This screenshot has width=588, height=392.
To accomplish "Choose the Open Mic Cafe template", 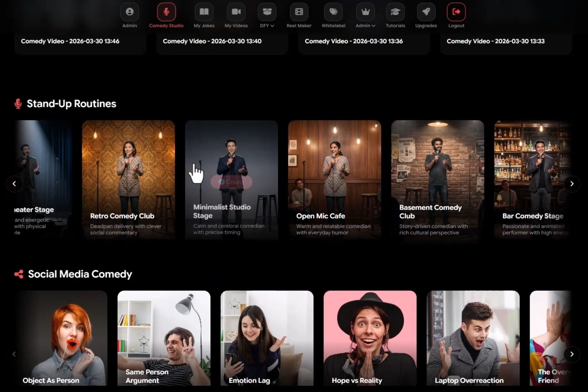I will [x=334, y=179].
